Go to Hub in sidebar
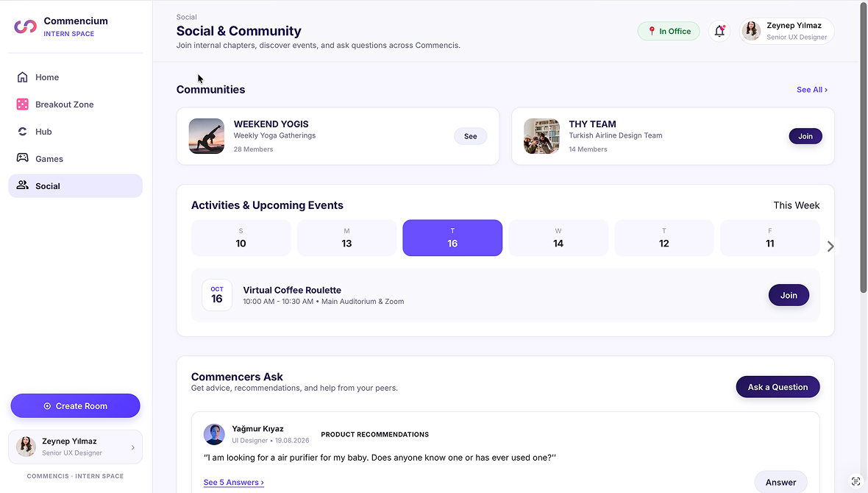The image size is (868, 493). pyautogui.click(x=75, y=131)
